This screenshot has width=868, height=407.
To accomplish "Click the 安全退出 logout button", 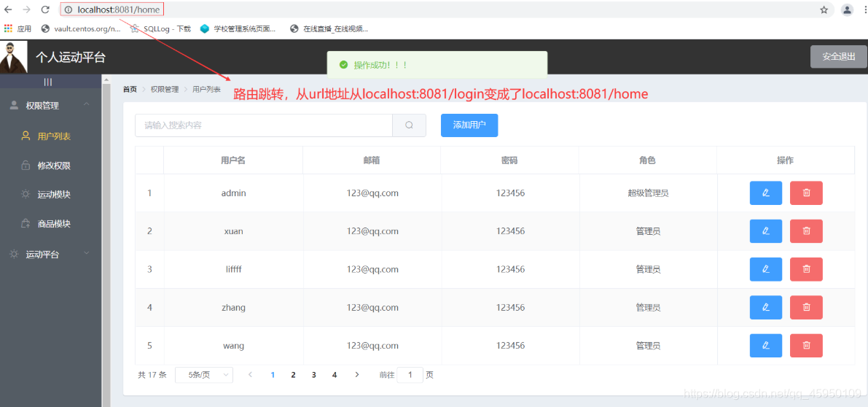I will coord(839,56).
